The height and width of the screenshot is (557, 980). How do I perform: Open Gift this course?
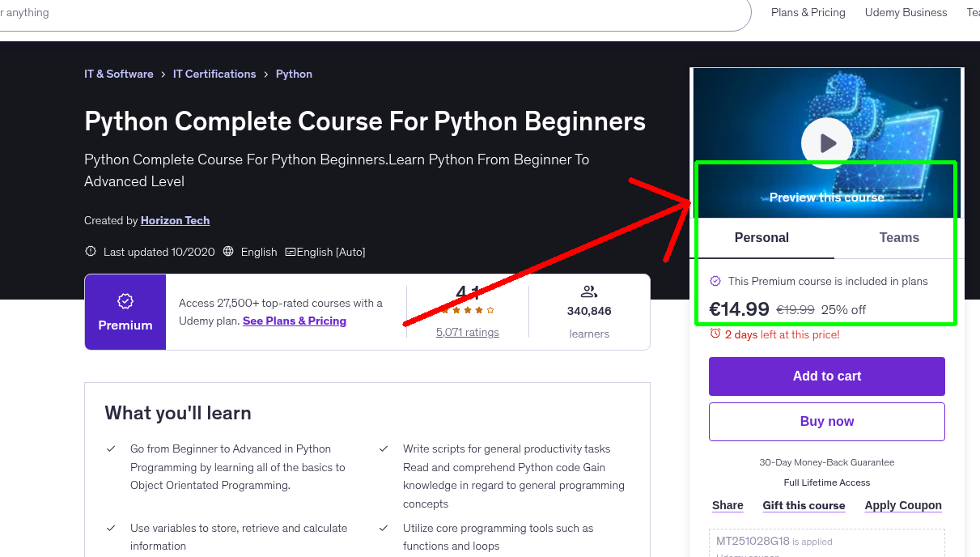(804, 505)
